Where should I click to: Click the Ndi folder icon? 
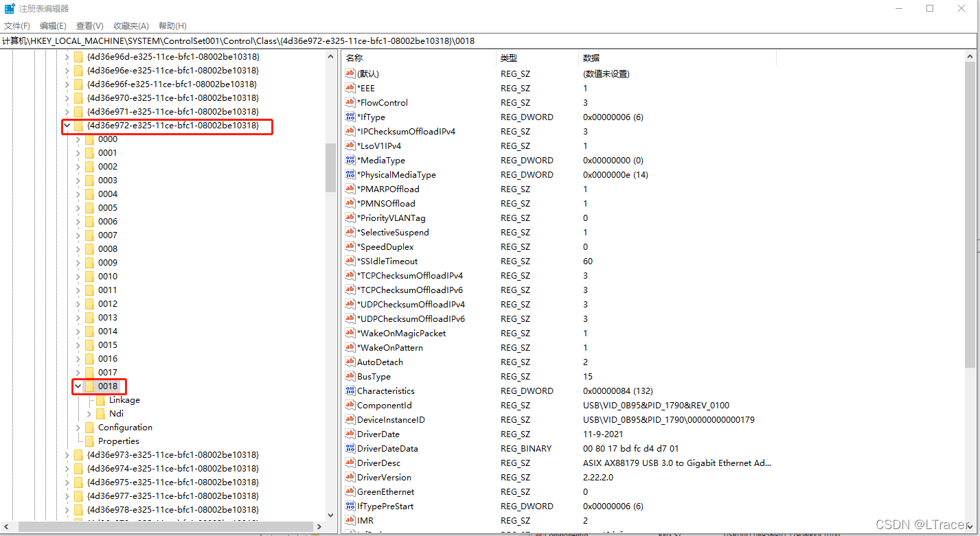(x=100, y=413)
